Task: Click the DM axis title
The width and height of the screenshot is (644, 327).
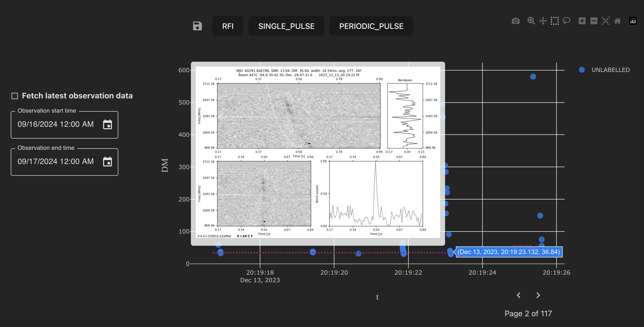Action: coord(165,165)
